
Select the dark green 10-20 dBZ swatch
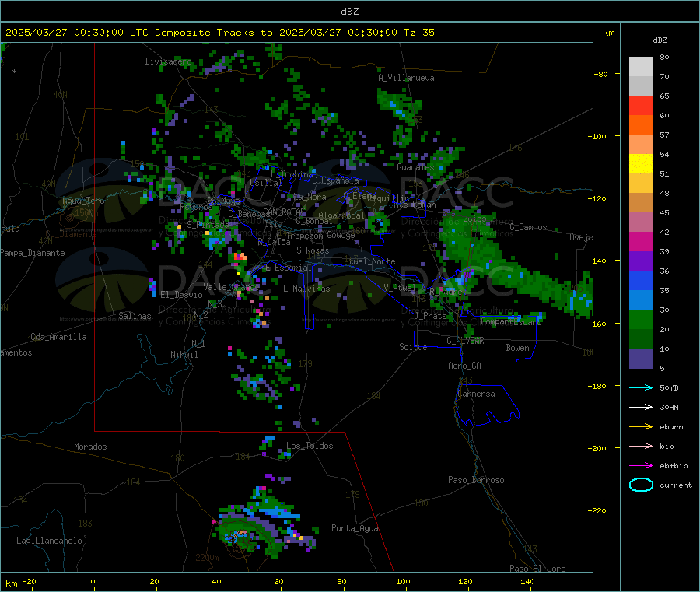[641, 339]
